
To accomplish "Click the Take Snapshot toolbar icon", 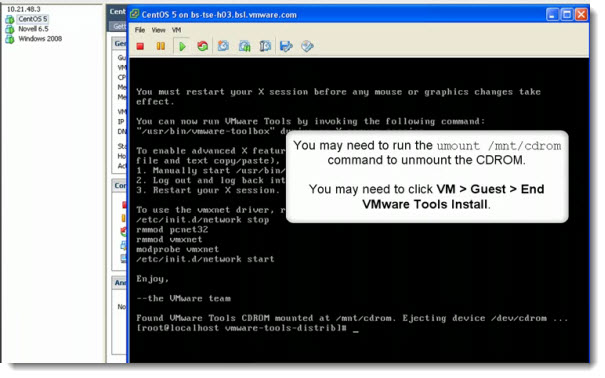I will [x=223, y=46].
